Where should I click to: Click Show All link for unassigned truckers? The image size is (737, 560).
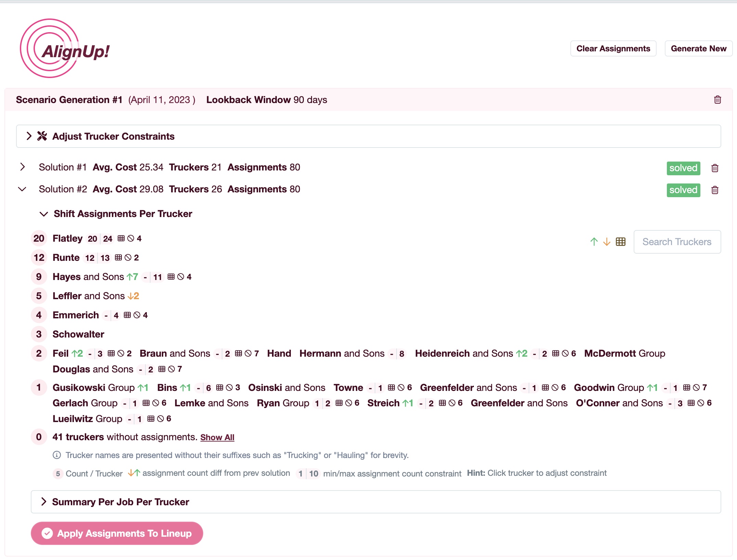click(217, 437)
